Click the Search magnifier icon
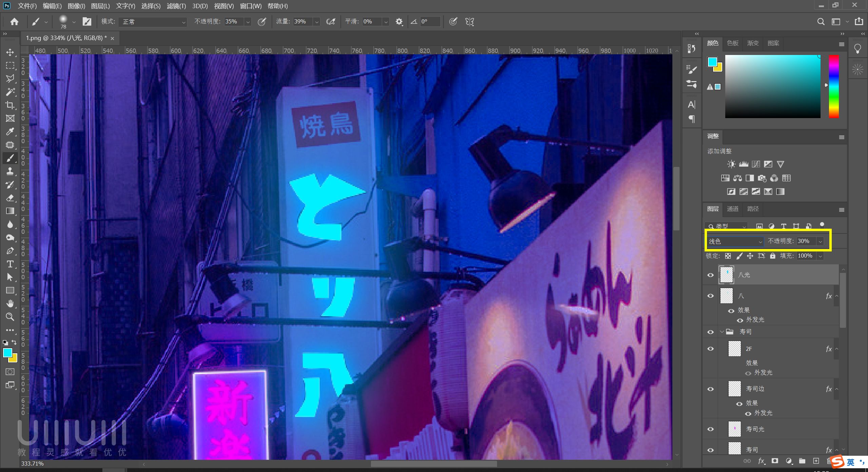 point(821,22)
